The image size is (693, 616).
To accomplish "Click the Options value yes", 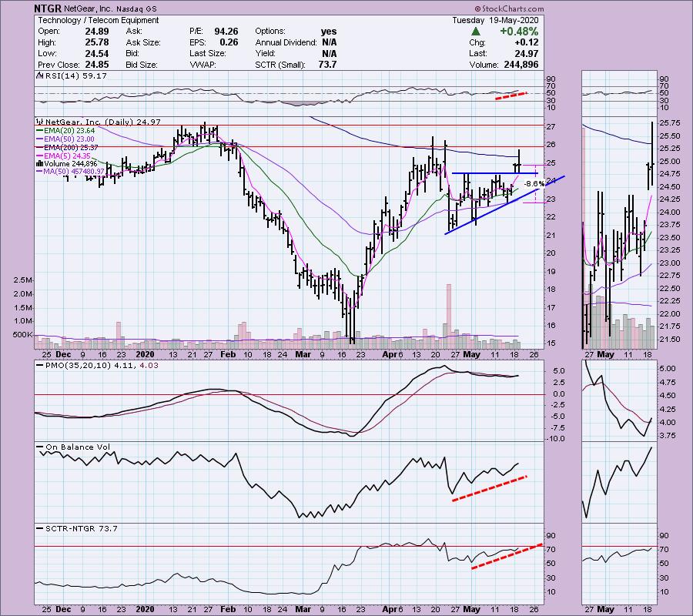I will coord(328,32).
